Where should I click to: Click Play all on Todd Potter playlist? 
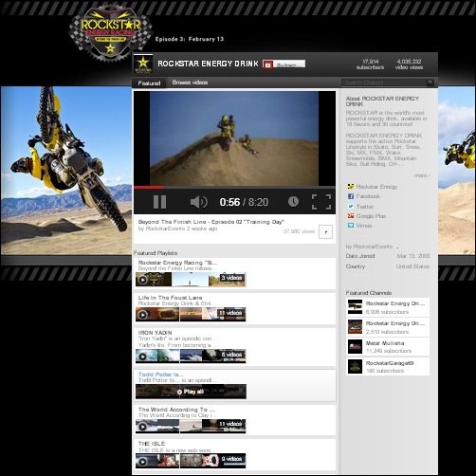pyautogui.click(x=191, y=392)
